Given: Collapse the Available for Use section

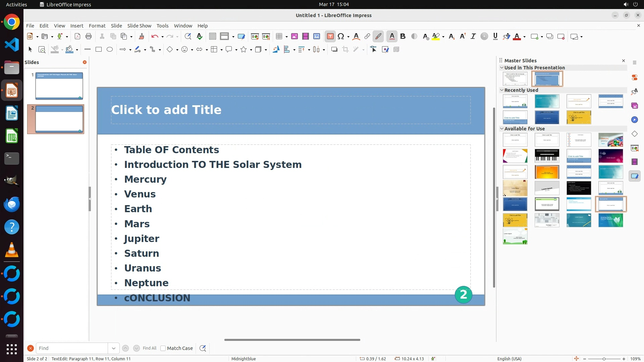Looking at the screenshot, I should [x=502, y=129].
